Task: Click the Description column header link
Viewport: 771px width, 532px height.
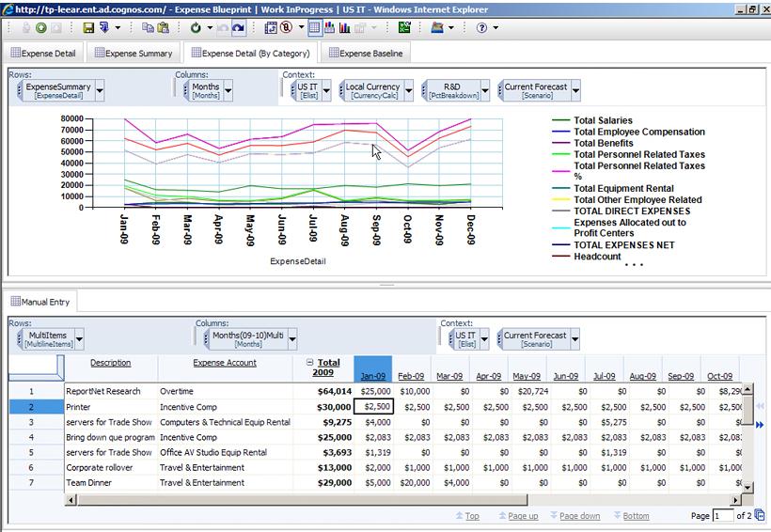Action: pyautogui.click(x=111, y=363)
